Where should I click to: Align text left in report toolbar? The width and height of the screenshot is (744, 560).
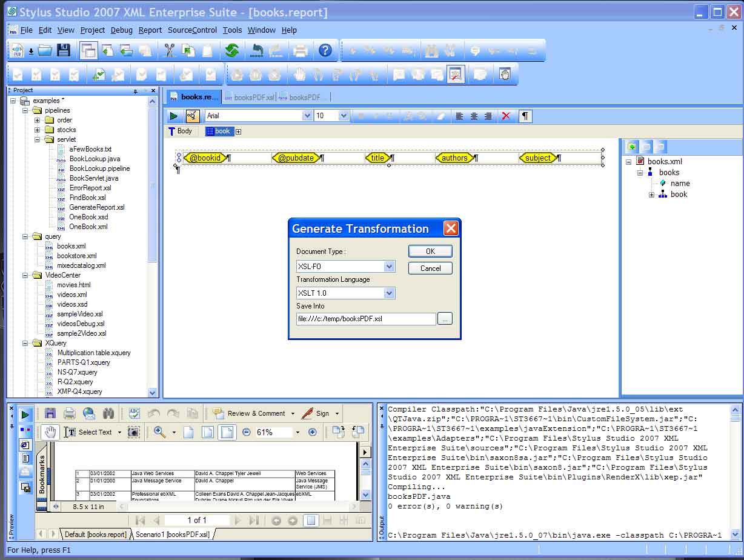(460, 116)
